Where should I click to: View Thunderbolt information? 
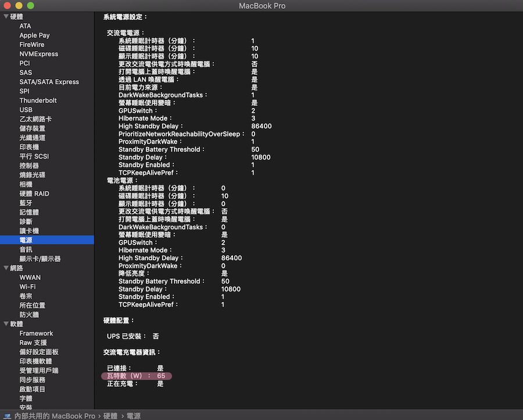pos(38,100)
